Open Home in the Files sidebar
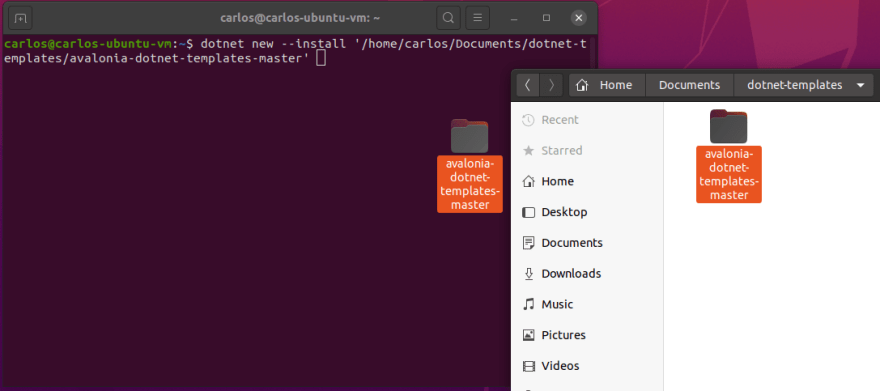This screenshot has width=880, height=391. point(587,182)
